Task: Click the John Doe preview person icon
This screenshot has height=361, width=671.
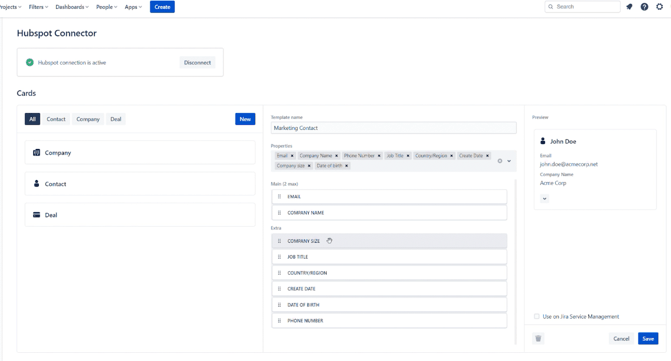Action: click(x=543, y=141)
